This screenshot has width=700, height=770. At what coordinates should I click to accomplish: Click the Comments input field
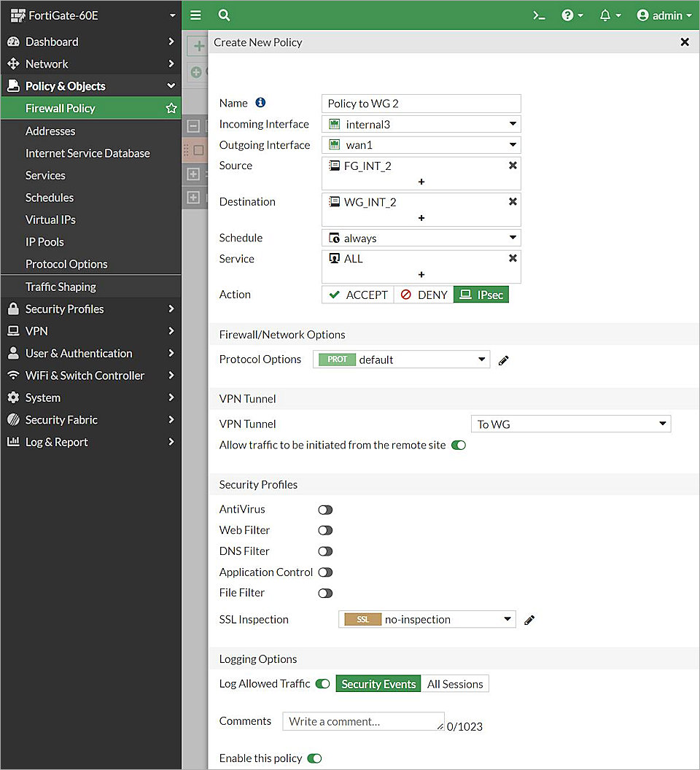point(362,721)
